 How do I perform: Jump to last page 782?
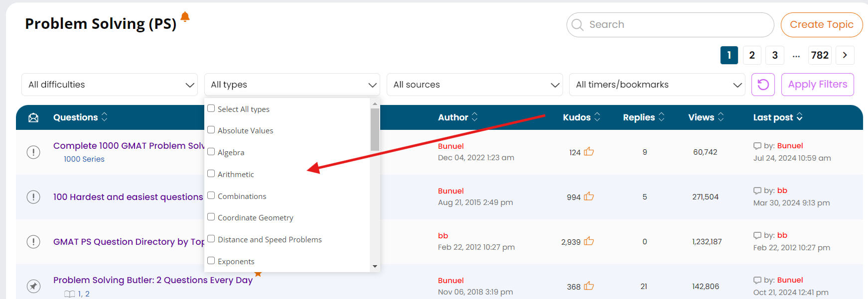[x=820, y=55]
